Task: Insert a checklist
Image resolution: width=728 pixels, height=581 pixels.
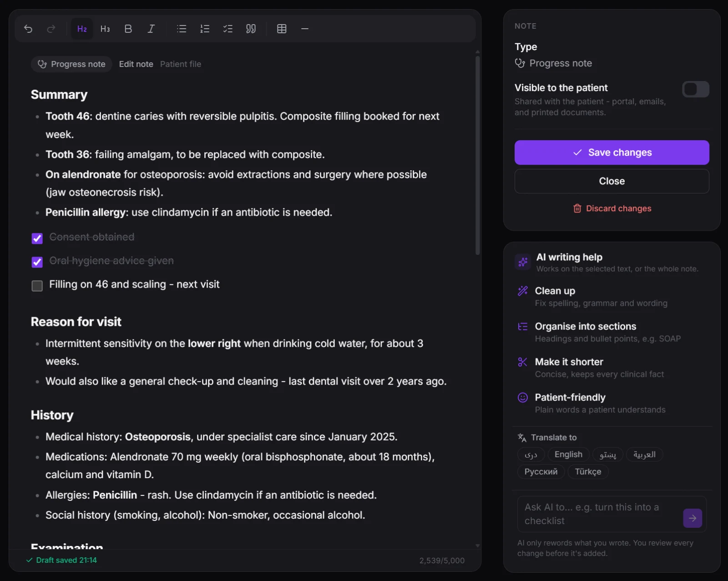Action: tap(227, 29)
